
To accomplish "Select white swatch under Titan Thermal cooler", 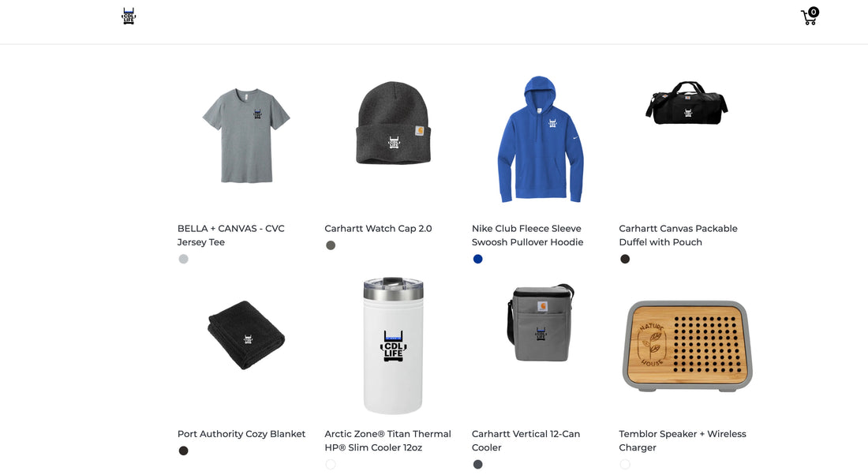I will tap(331, 465).
